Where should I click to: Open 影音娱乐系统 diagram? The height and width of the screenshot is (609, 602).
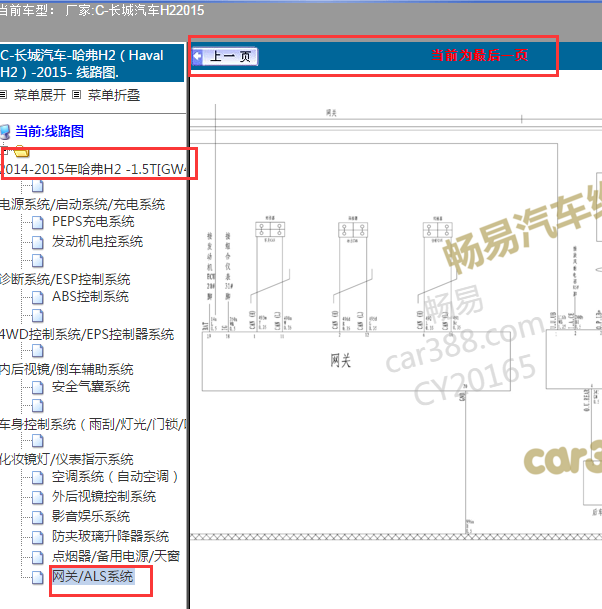(91, 517)
